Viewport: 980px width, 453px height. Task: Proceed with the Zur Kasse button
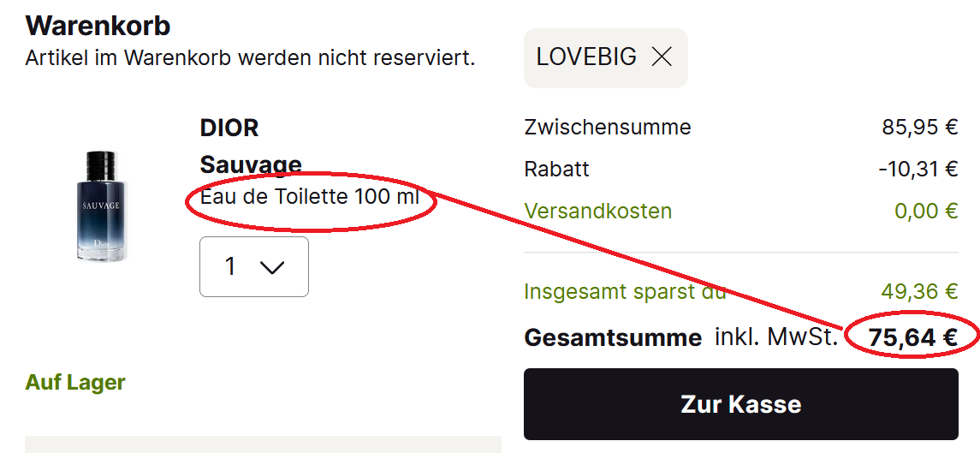[740, 403]
